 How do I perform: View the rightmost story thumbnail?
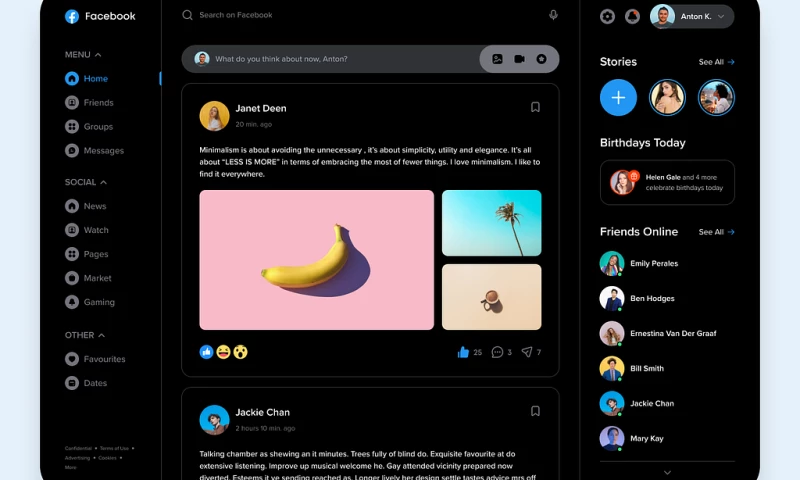click(716, 97)
